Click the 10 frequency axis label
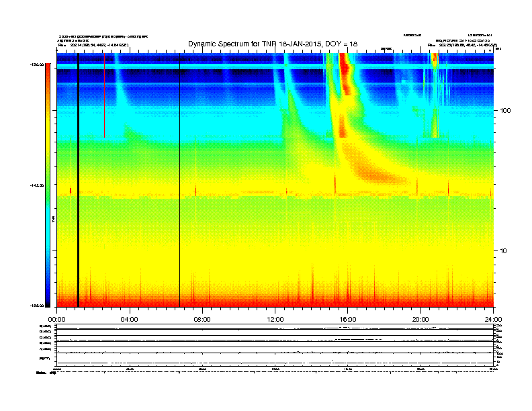532x411 pixels. 504,251
